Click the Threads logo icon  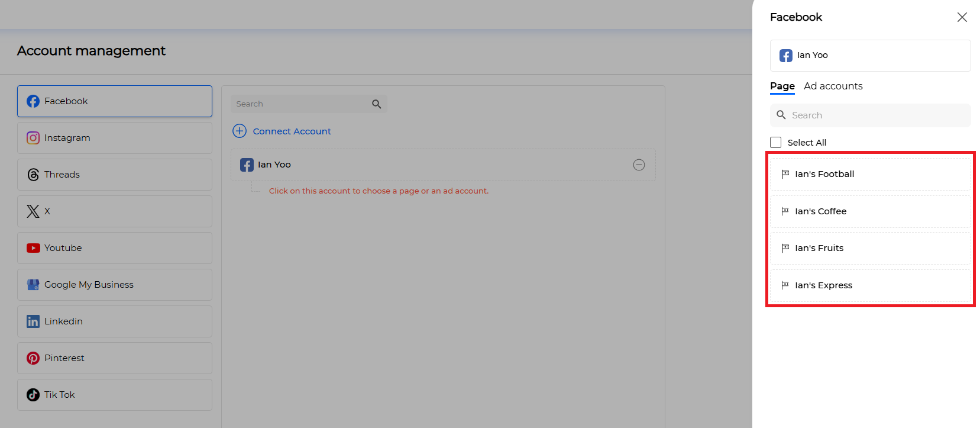33,175
